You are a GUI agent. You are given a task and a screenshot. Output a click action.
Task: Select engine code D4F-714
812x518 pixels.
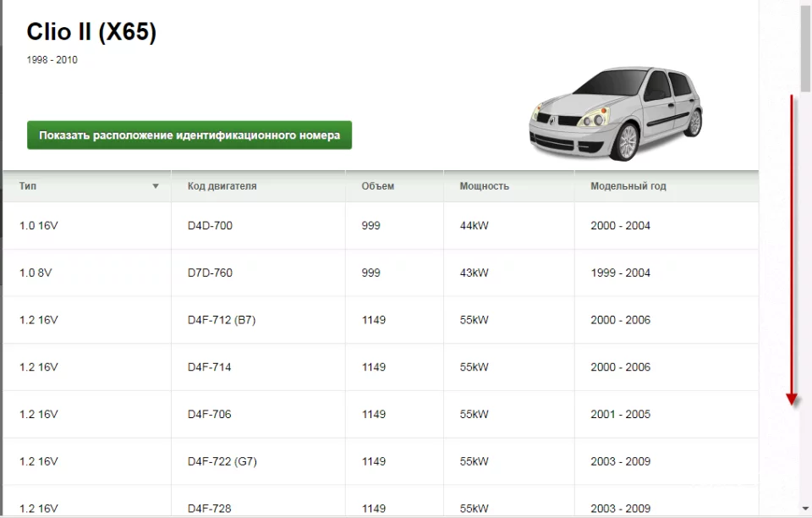point(209,366)
